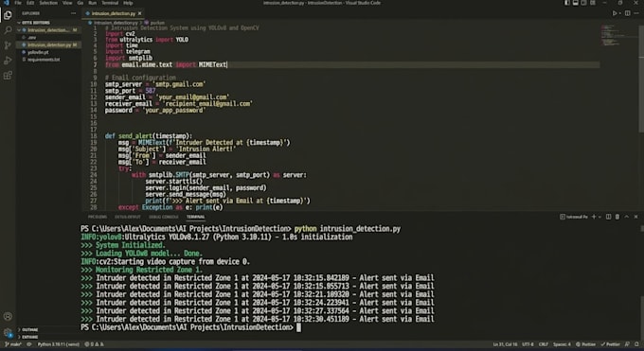Open the editor more actions ellipsis menu

(x=636, y=13)
